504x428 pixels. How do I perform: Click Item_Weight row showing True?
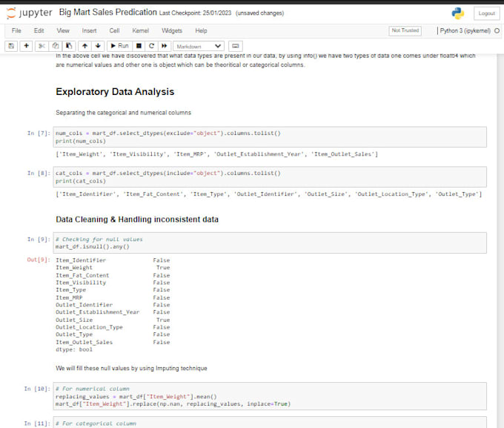click(113, 268)
